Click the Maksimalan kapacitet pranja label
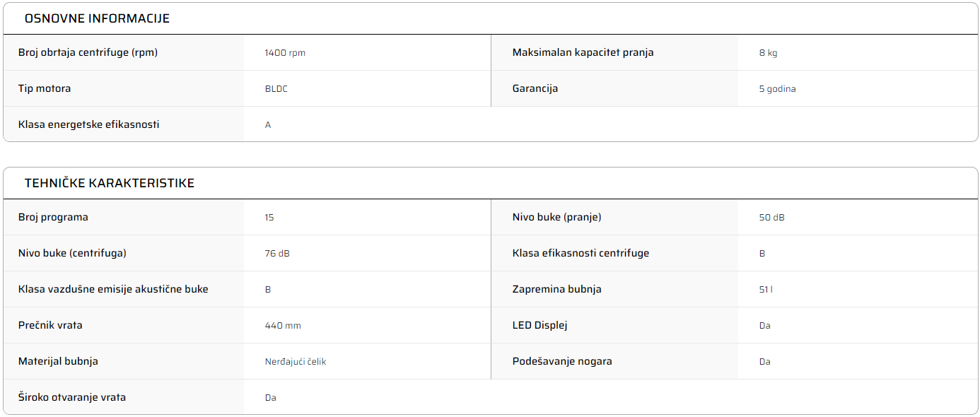 coord(583,52)
